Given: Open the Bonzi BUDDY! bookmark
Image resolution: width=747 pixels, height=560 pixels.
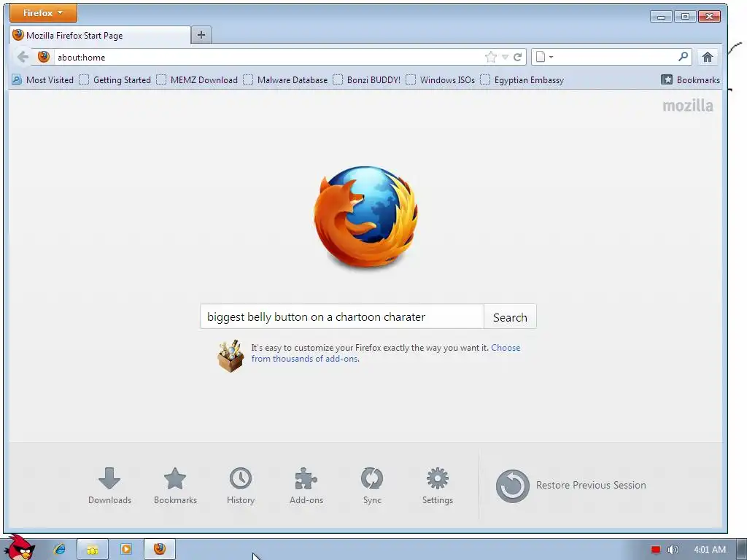Looking at the screenshot, I should coord(366,80).
